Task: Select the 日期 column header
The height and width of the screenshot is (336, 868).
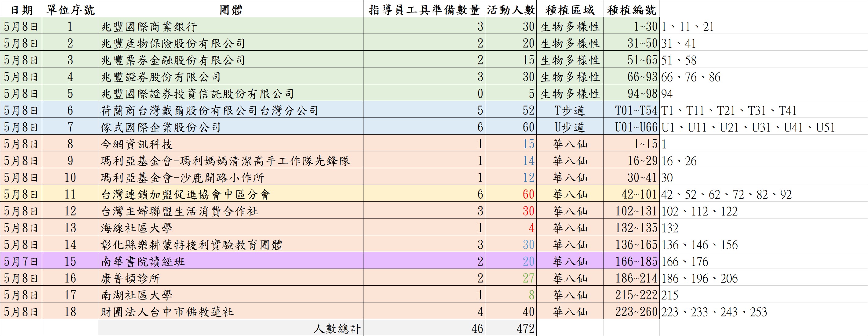Action: pos(21,9)
